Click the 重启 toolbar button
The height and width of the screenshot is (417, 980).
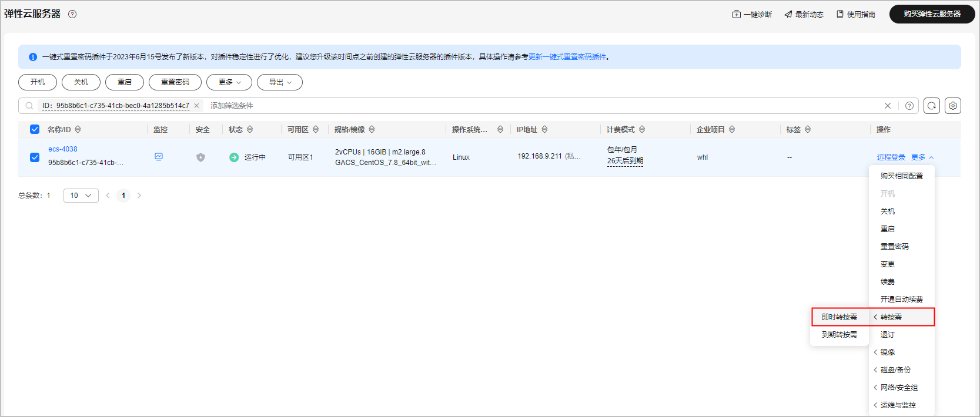125,82
